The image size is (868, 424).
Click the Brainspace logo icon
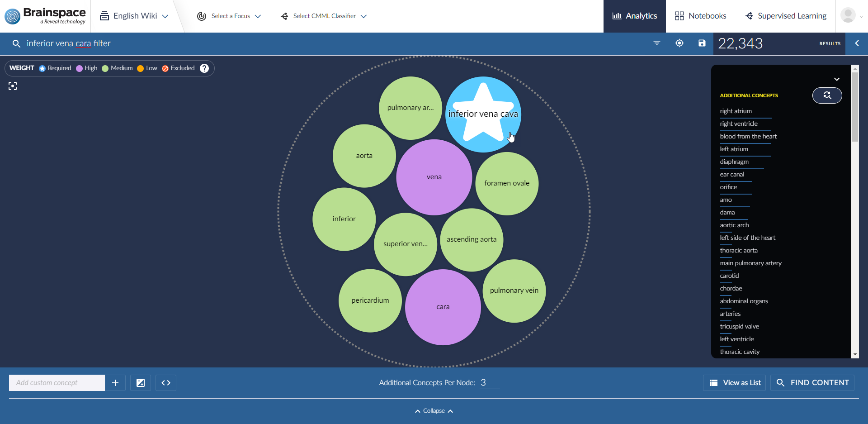(x=13, y=16)
